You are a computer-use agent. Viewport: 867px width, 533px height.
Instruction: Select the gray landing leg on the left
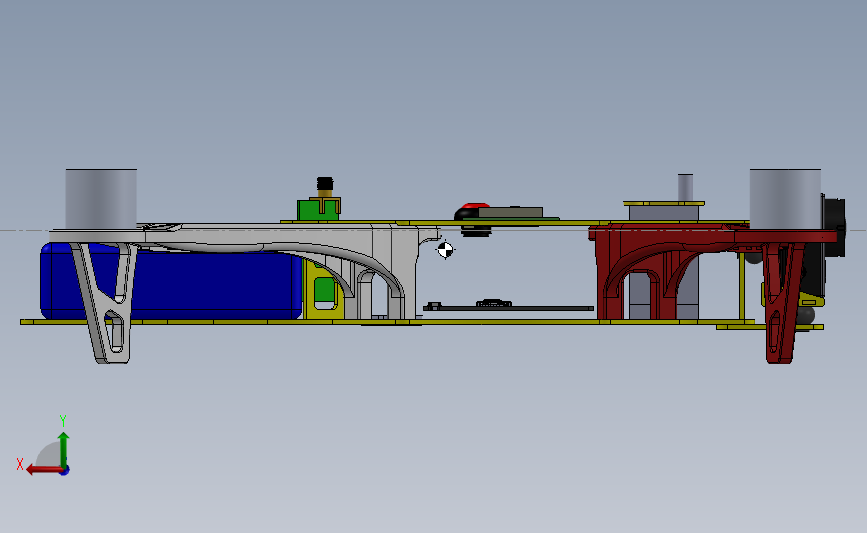tap(106, 303)
